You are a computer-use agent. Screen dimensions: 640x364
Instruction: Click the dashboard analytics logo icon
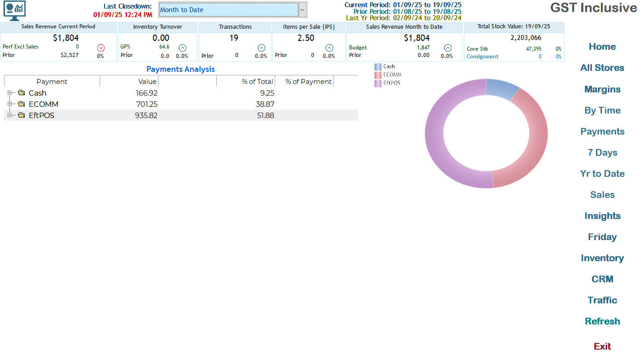pos(14,10)
